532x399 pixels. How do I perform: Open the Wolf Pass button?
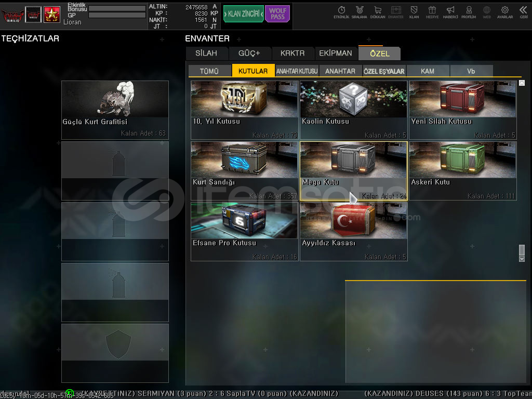click(x=277, y=14)
